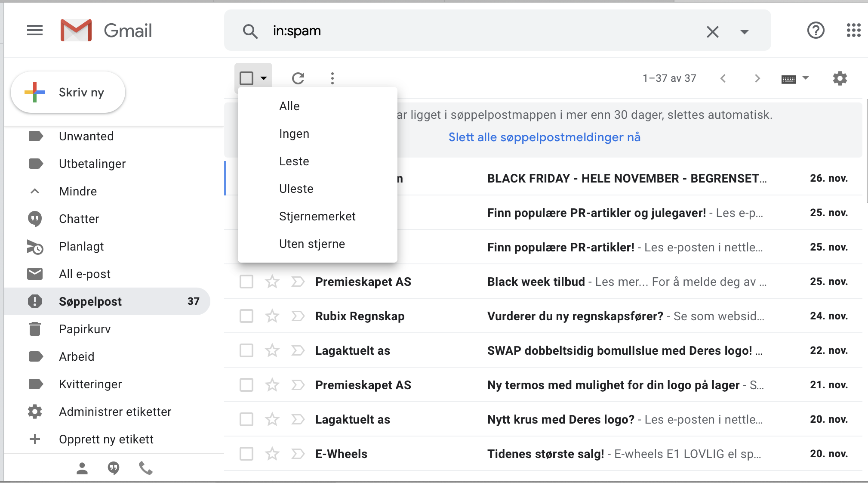The image size is (868, 483).
Task: Open the Help icon
Action: pyautogui.click(x=816, y=30)
